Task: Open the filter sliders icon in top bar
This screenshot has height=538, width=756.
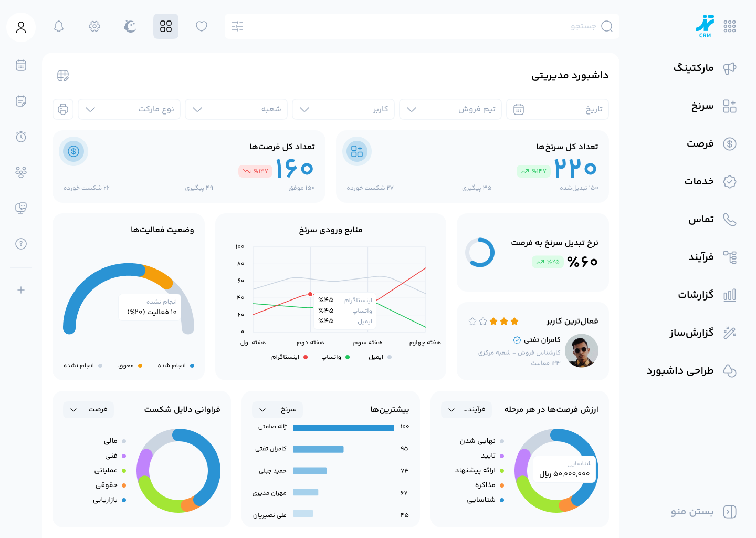Action: [237, 26]
